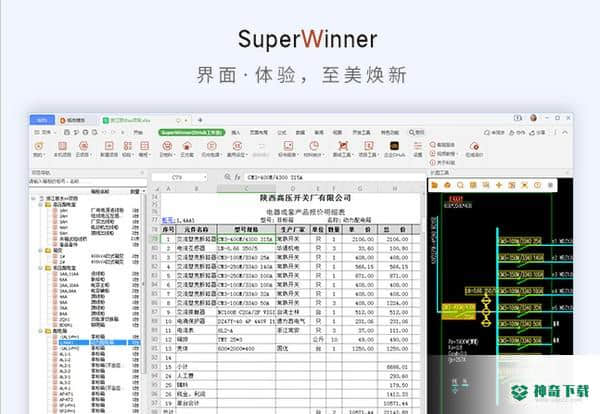
Task: Open the 插入 ribbon tab
Action: 236,132
